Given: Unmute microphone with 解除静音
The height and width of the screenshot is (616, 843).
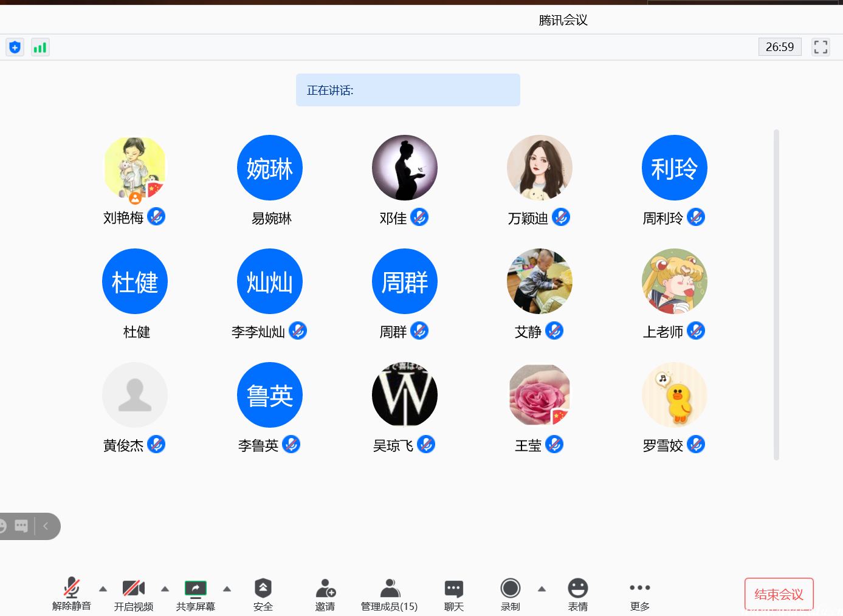Looking at the screenshot, I should click(72, 589).
